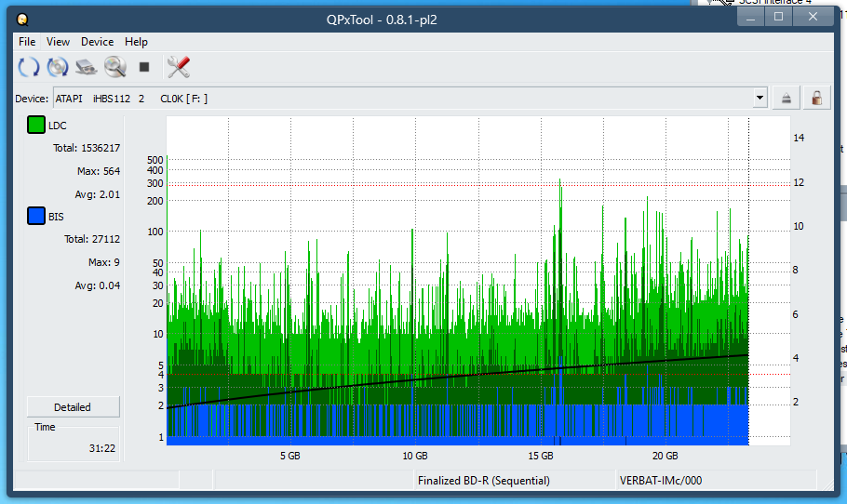
Task: Start scan with the magnifier disc icon
Action: click(115, 67)
